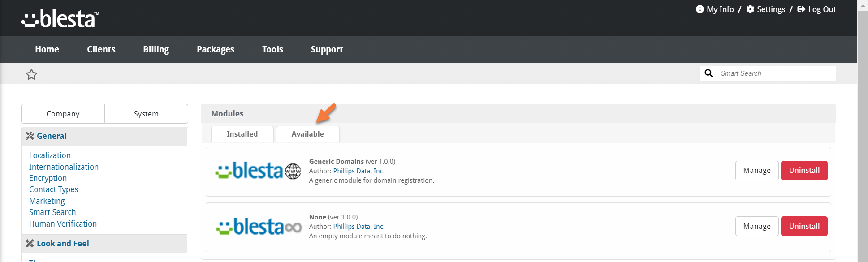Click the My Info icon

tap(700, 9)
